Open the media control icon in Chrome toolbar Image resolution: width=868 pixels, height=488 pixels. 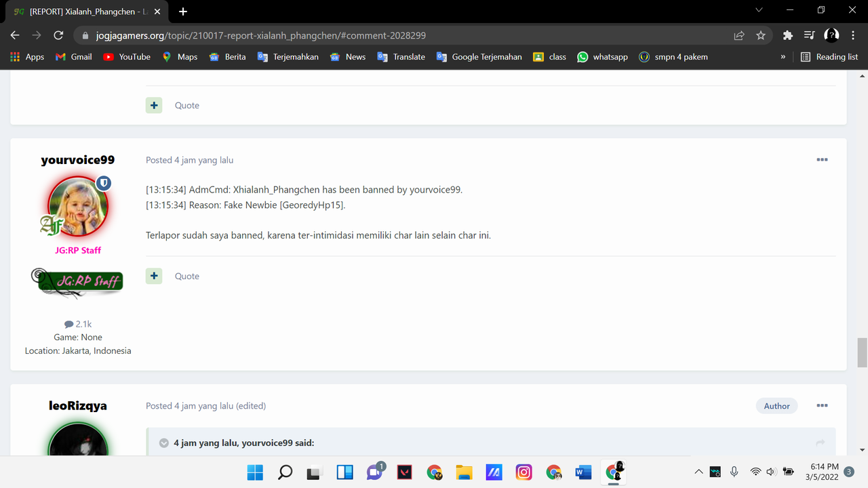pyautogui.click(x=809, y=35)
